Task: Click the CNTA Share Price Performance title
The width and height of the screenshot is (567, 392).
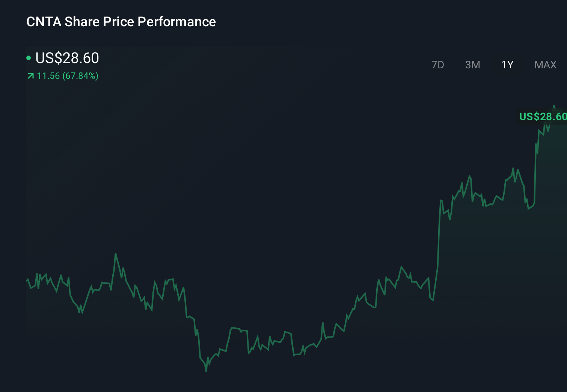Action: click(x=121, y=22)
